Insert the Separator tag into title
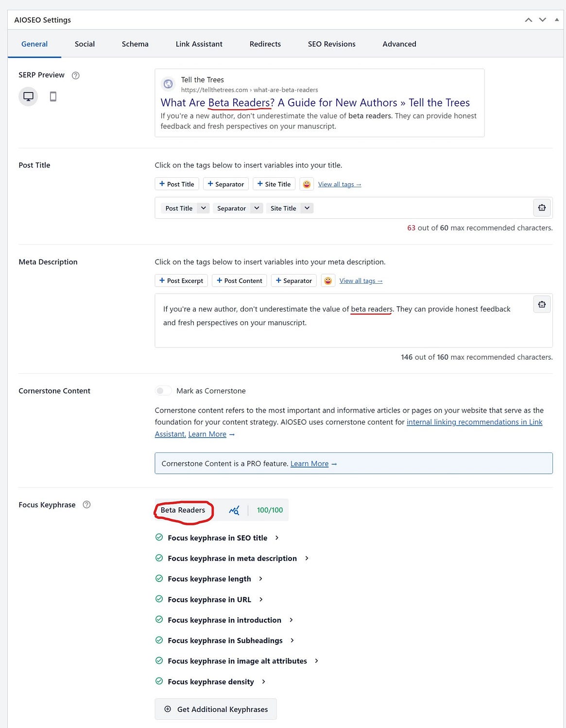The image size is (566, 728). [x=226, y=184]
